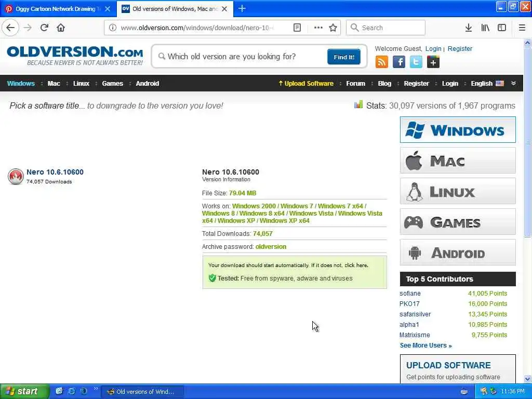Click the UPLOAD SOFTWARE box heading
Screen dimensions: 532x399
click(448, 365)
